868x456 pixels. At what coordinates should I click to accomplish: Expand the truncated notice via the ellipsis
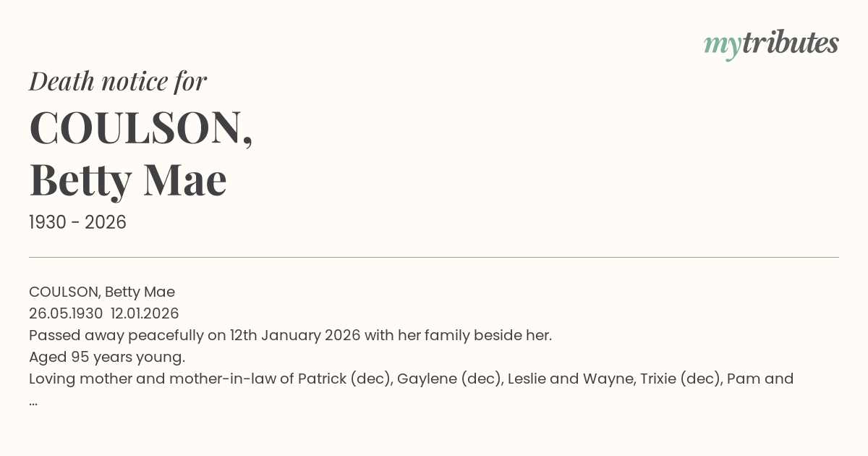pyautogui.click(x=33, y=402)
